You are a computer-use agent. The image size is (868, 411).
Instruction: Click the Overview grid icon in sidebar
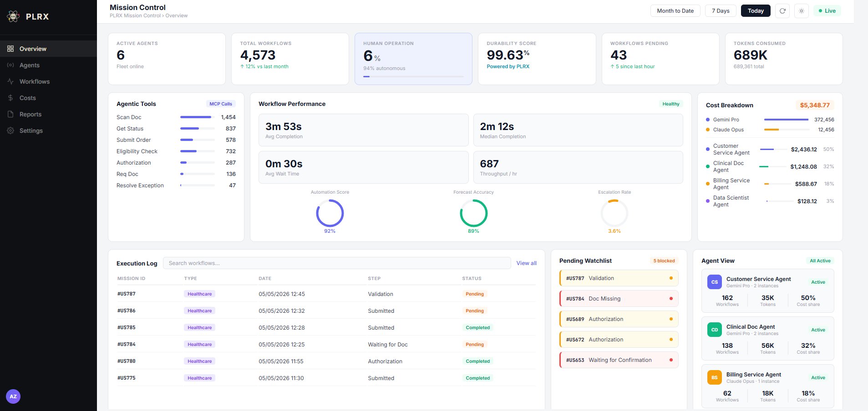10,49
